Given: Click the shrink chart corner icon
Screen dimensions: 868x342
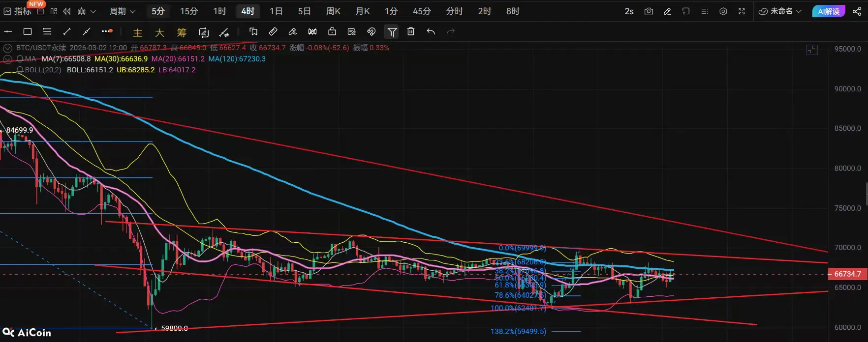Looking at the screenshot, I should point(812,50).
